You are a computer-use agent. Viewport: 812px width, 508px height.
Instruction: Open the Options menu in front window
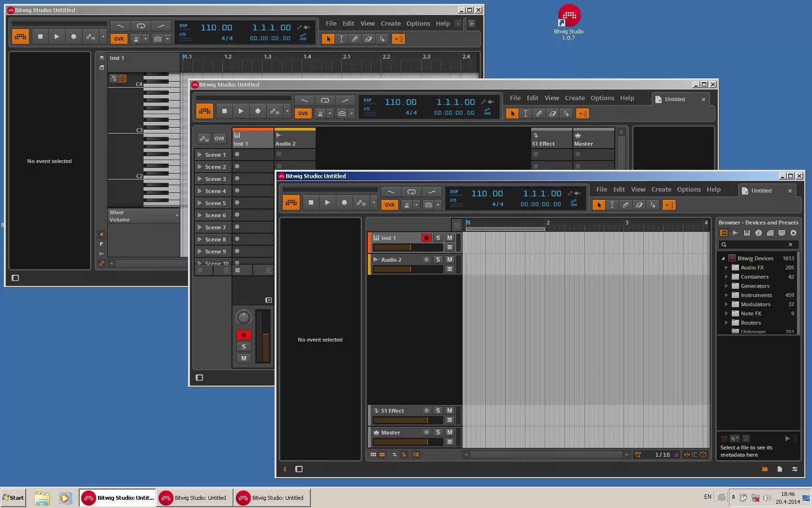coord(689,190)
